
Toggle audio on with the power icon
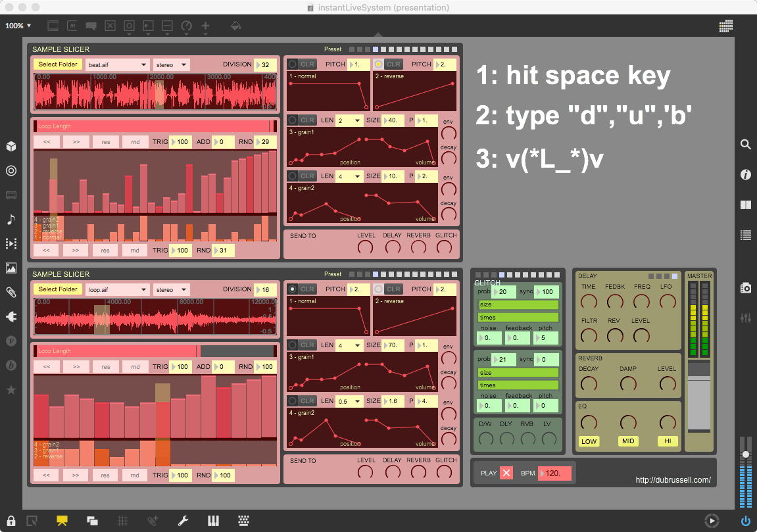(x=745, y=521)
